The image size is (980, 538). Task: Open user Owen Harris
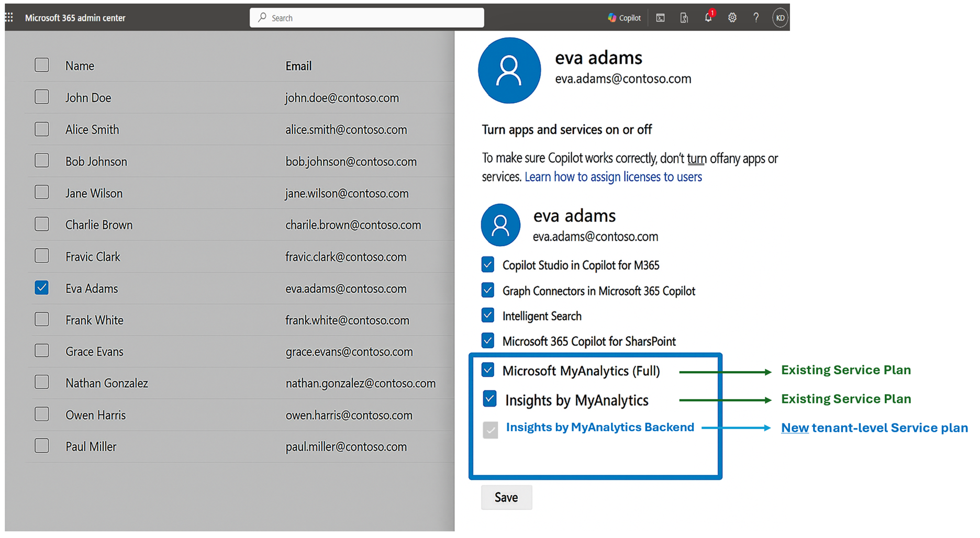coord(95,416)
